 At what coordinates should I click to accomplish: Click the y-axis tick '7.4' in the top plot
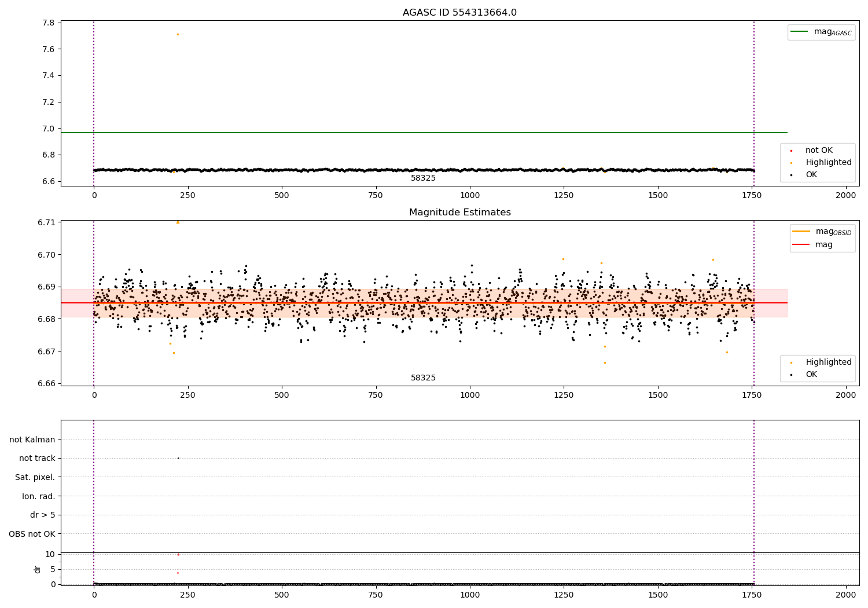coord(49,76)
